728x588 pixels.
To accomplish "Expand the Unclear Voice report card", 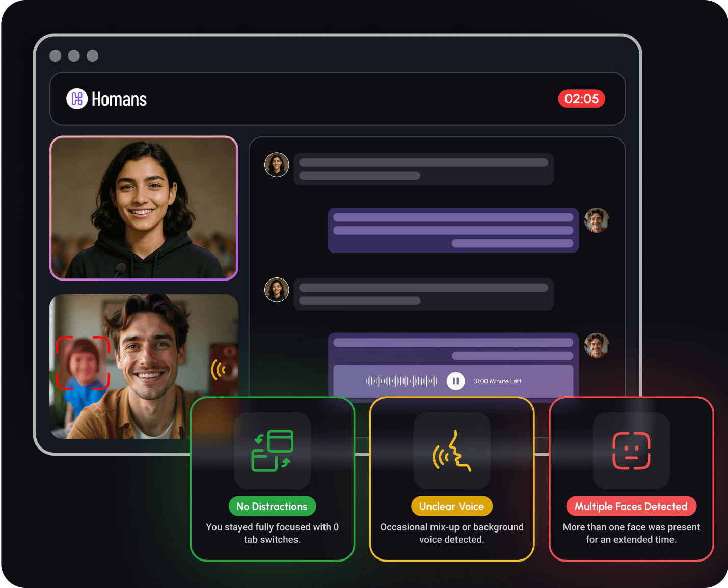I will (451, 479).
